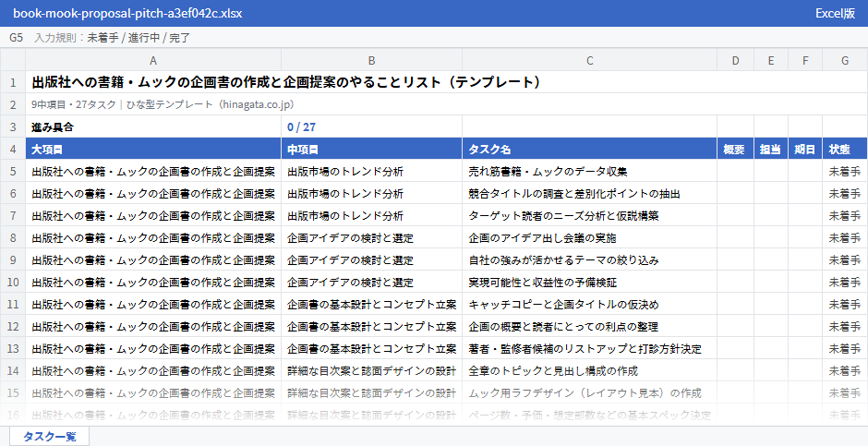
Task: Click cell 全章のトピックと見出し構成の作成
Action: click(x=589, y=370)
